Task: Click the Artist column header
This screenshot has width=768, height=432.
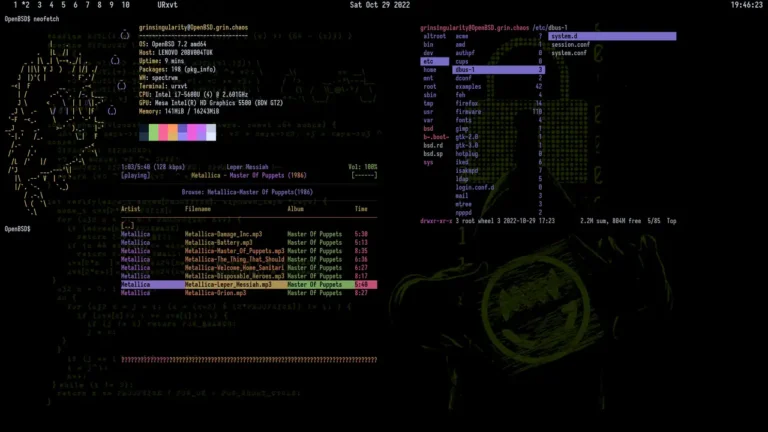Action: [130, 209]
